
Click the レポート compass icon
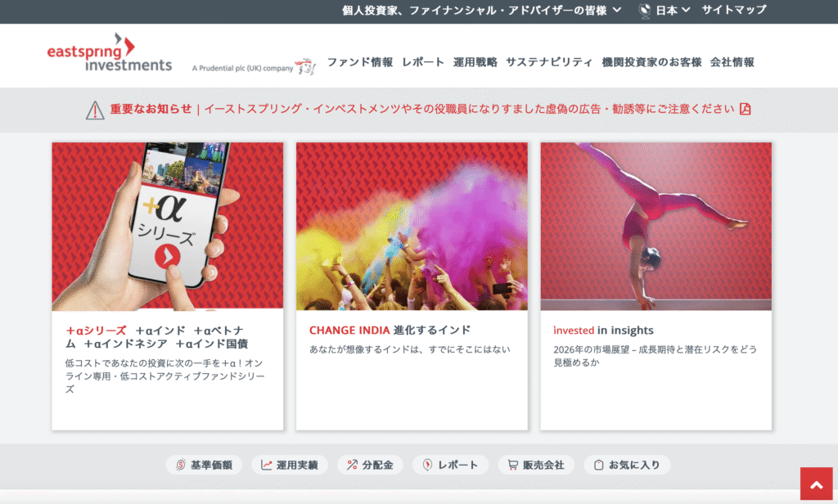427,465
